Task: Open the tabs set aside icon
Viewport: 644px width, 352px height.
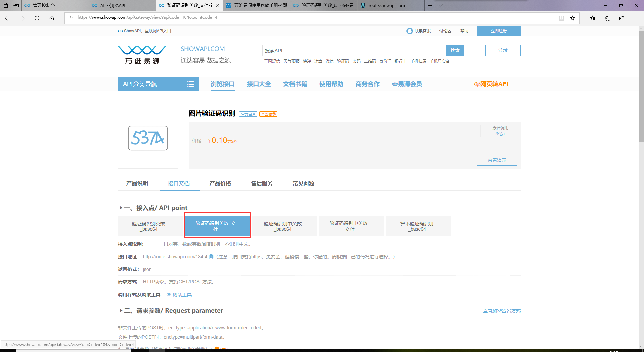Action: [5, 5]
